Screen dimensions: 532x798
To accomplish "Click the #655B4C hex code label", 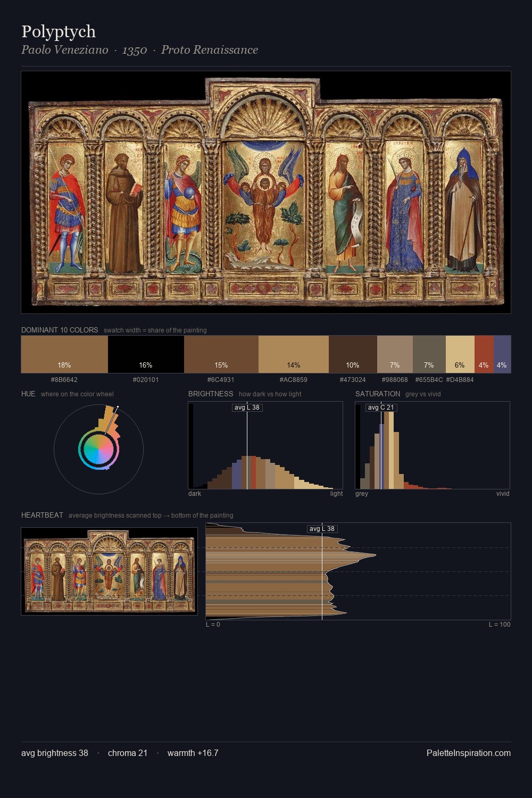I will click(429, 380).
